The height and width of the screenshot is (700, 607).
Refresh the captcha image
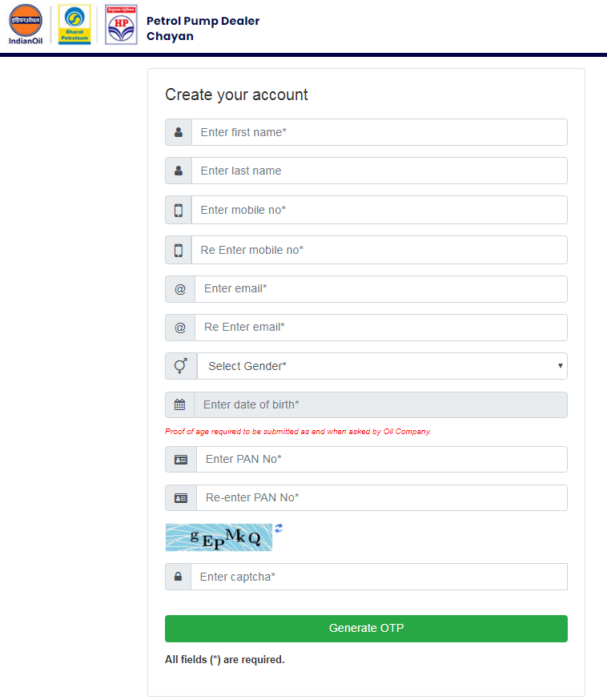tap(279, 528)
